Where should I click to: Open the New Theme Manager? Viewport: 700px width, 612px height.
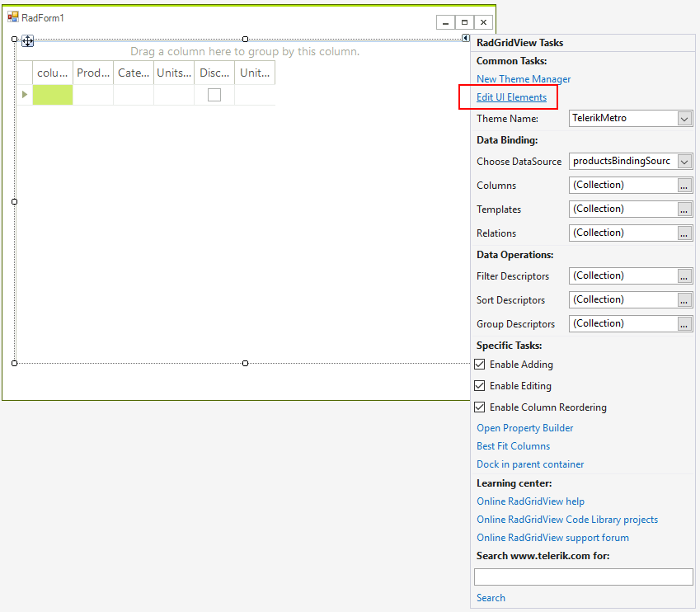pos(523,78)
